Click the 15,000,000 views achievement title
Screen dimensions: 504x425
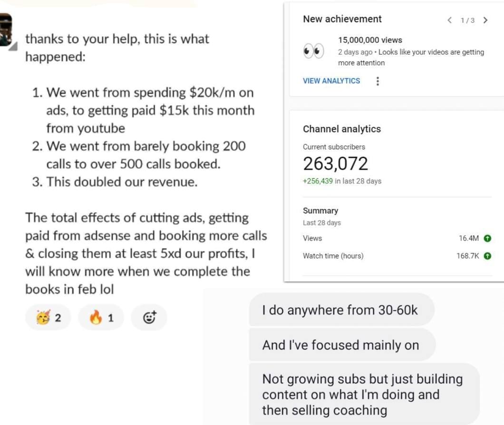click(x=370, y=40)
